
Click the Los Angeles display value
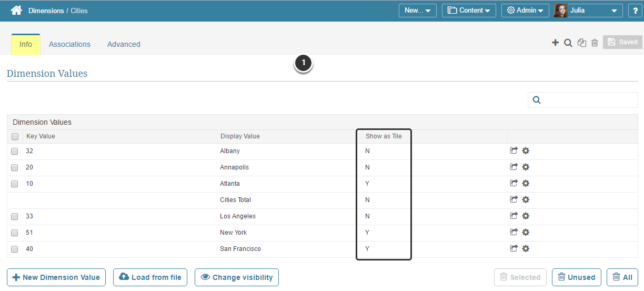click(x=238, y=216)
